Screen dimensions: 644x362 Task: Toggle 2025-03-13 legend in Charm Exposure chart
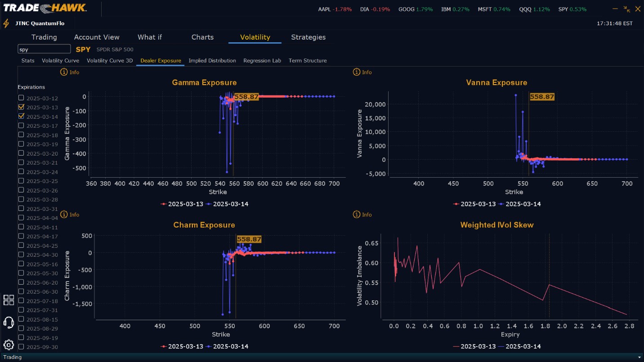[x=182, y=346]
